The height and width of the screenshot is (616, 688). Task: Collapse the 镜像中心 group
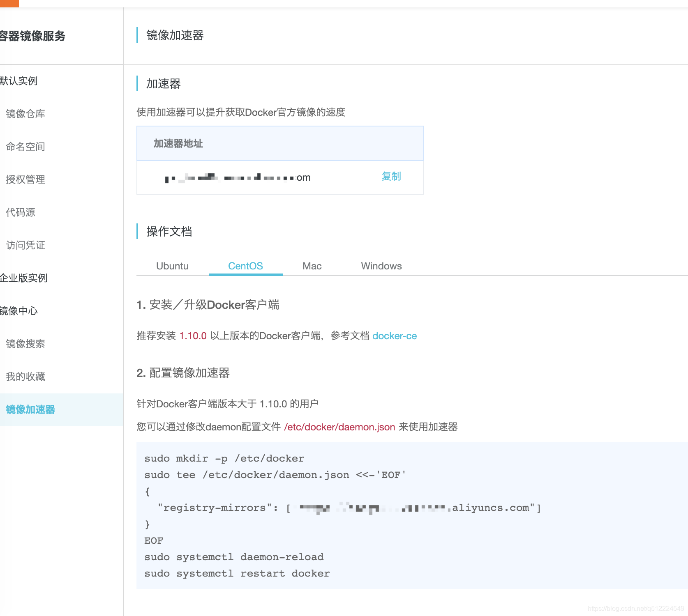pyautogui.click(x=19, y=311)
